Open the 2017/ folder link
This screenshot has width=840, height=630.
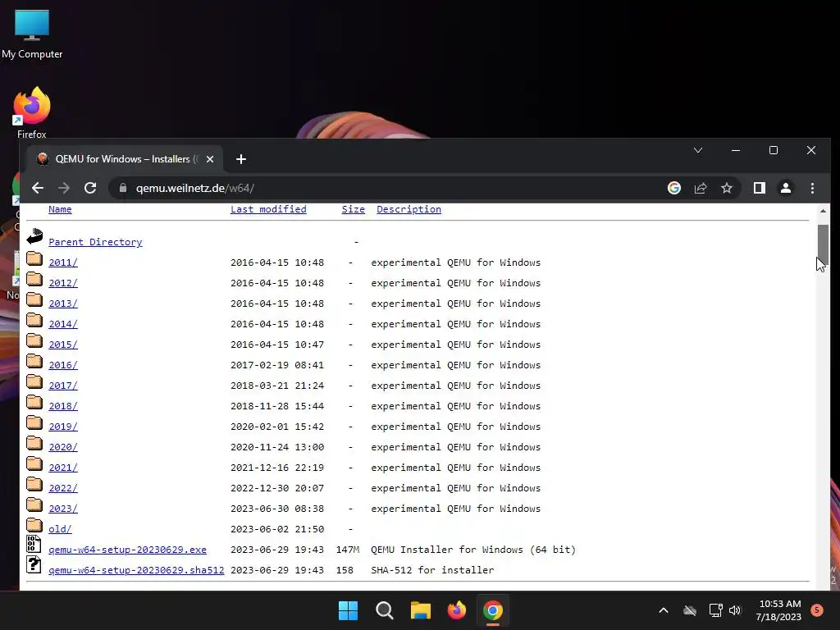(x=63, y=386)
